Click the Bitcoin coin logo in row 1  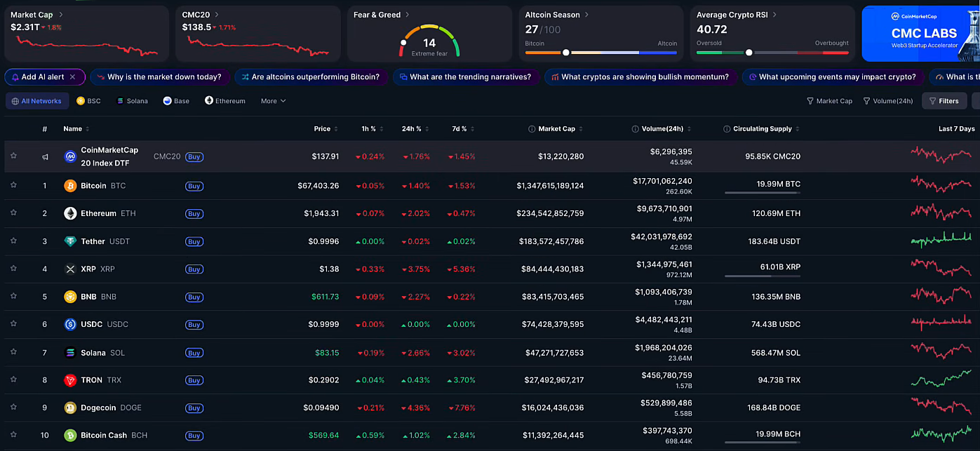pos(69,186)
